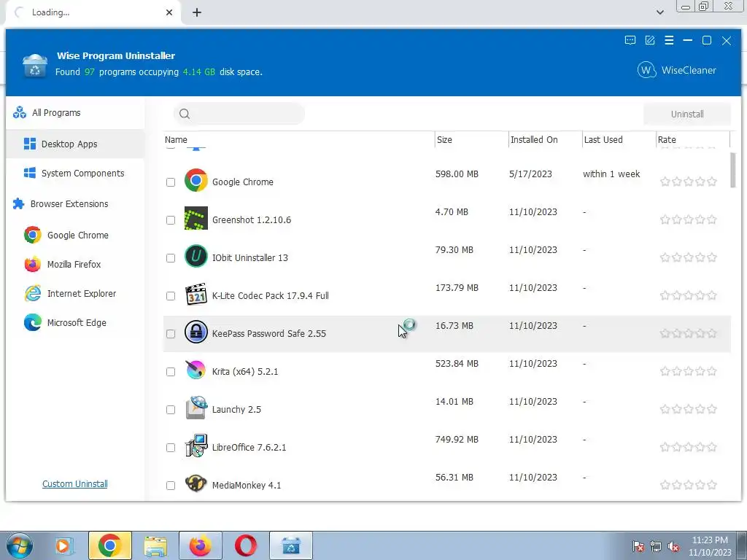Click the KeePass Password Safe padlock icon
This screenshot has width=747, height=560.
click(x=196, y=332)
